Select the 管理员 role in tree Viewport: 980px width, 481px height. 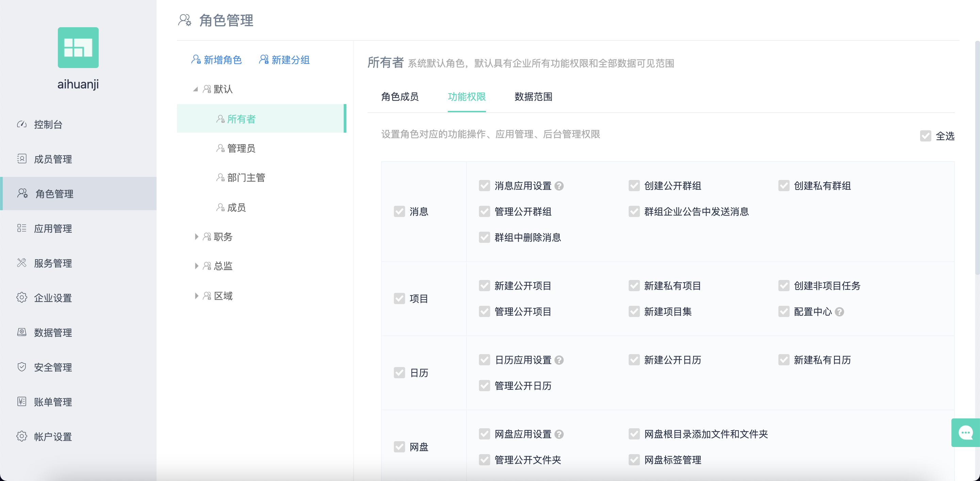click(x=241, y=148)
